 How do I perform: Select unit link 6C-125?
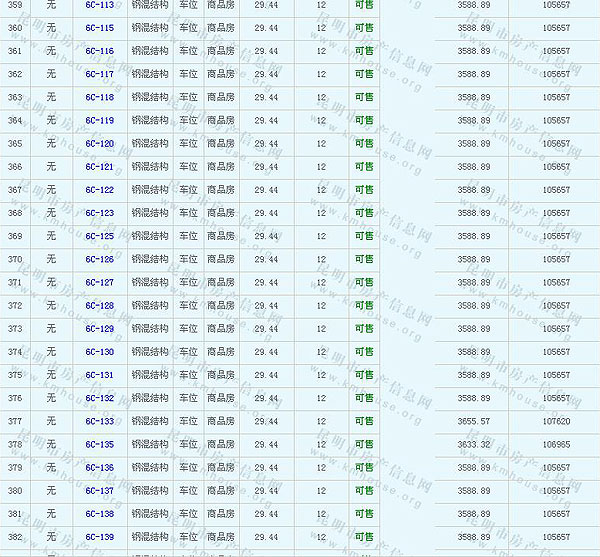coord(99,237)
